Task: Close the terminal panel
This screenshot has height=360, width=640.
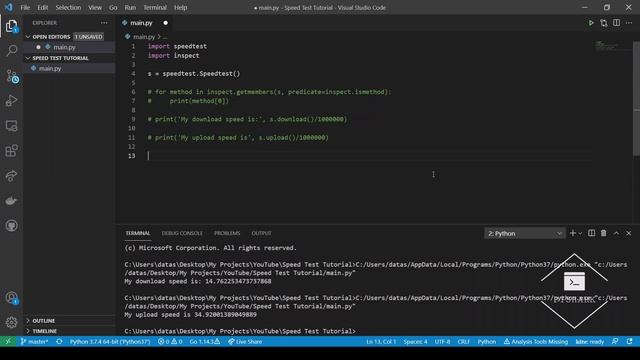Action: point(629,233)
